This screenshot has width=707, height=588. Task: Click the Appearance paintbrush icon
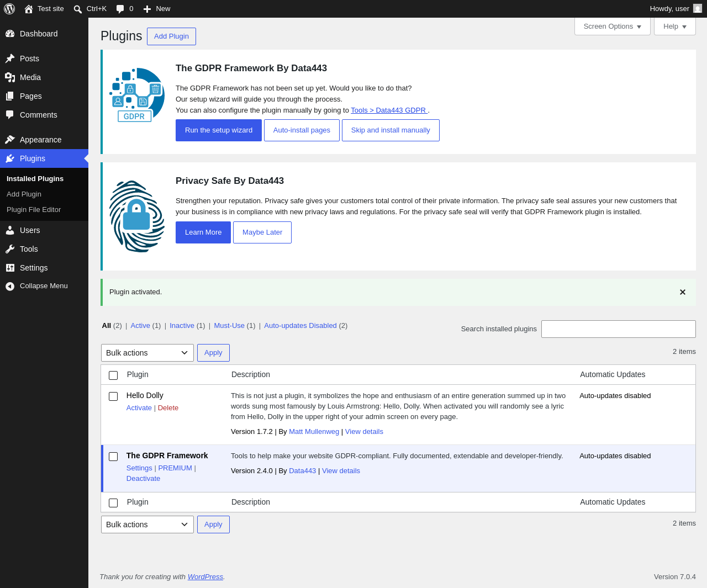10,140
